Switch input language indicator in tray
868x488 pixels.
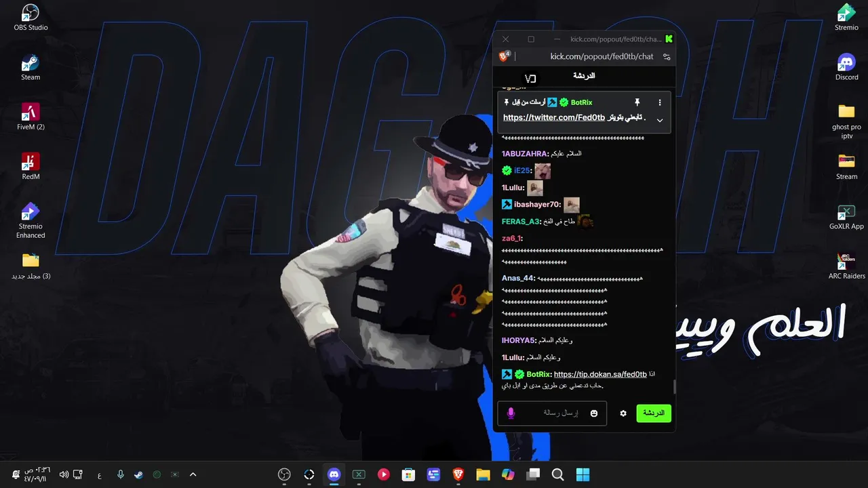coord(99,474)
